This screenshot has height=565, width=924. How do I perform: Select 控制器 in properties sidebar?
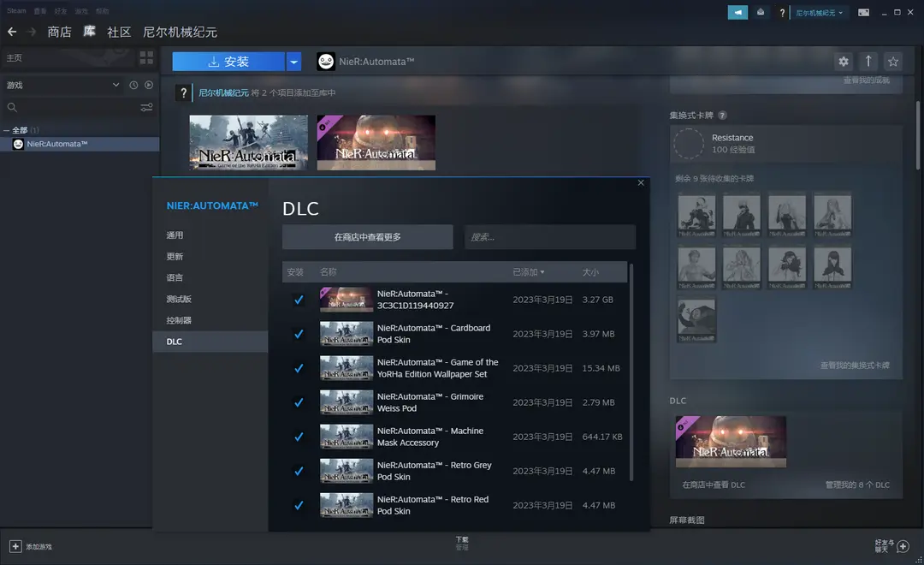pos(210,319)
